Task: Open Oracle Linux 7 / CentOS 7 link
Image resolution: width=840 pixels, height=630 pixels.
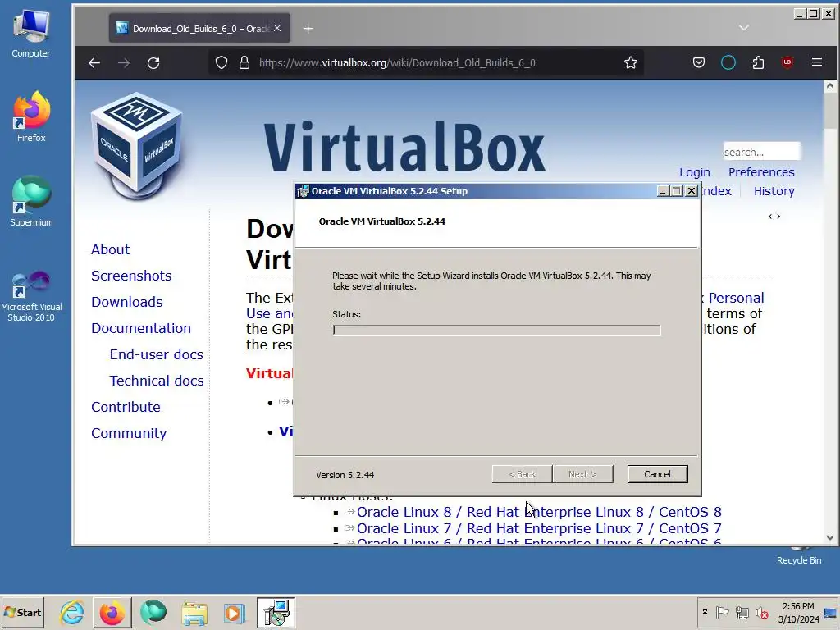Action: tap(539, 529)
